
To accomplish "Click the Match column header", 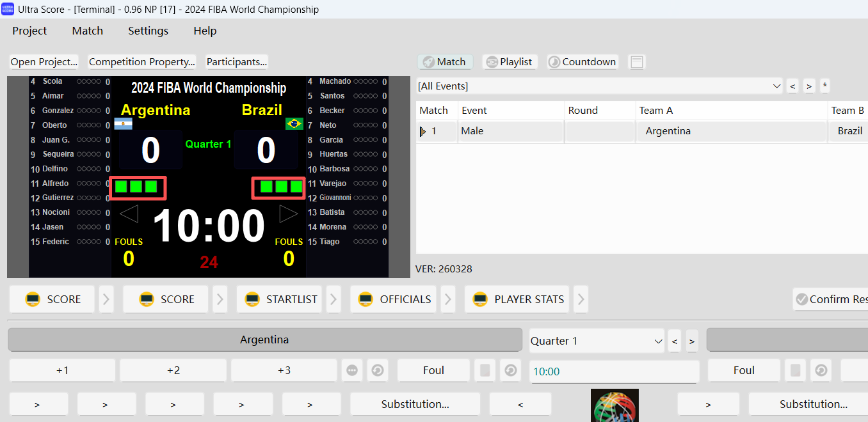I will click(x=437, y=111).
